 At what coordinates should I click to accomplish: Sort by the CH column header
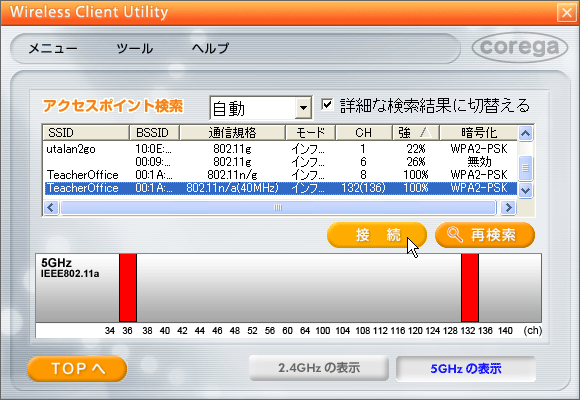click(x=363, y=132)
